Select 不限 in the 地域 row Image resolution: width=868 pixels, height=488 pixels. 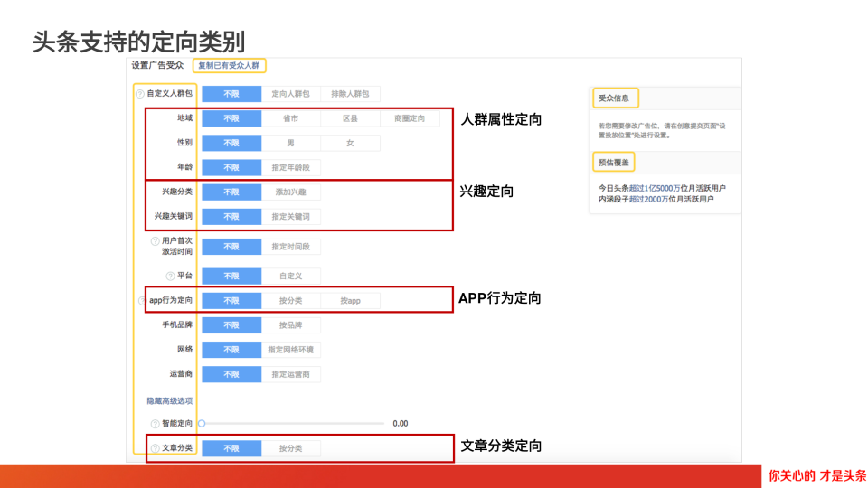click(231, 118)
